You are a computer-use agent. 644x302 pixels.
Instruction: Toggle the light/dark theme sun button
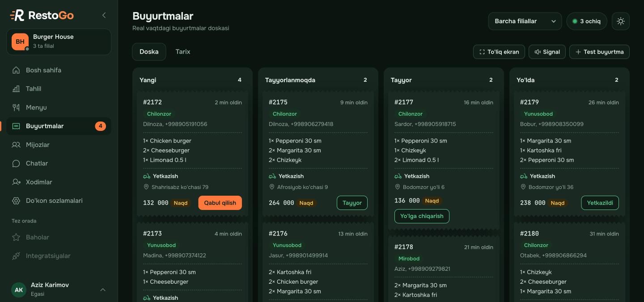620,21
